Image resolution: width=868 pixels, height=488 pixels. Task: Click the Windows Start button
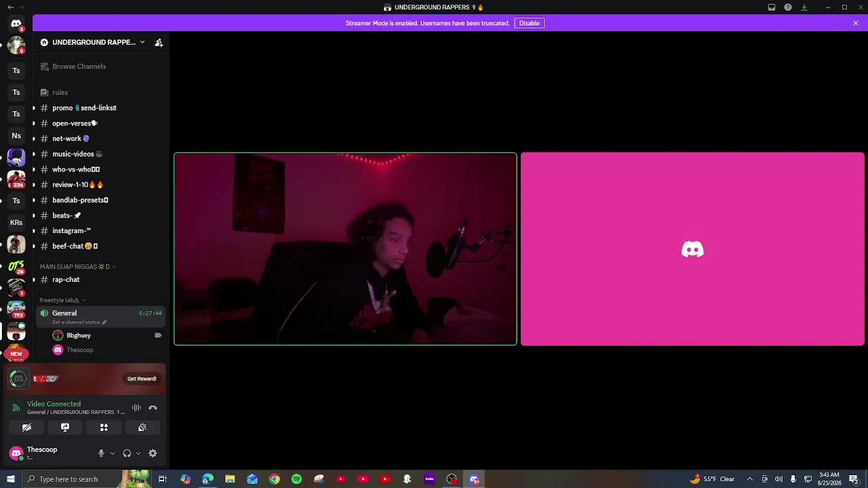tap(10, 479)
